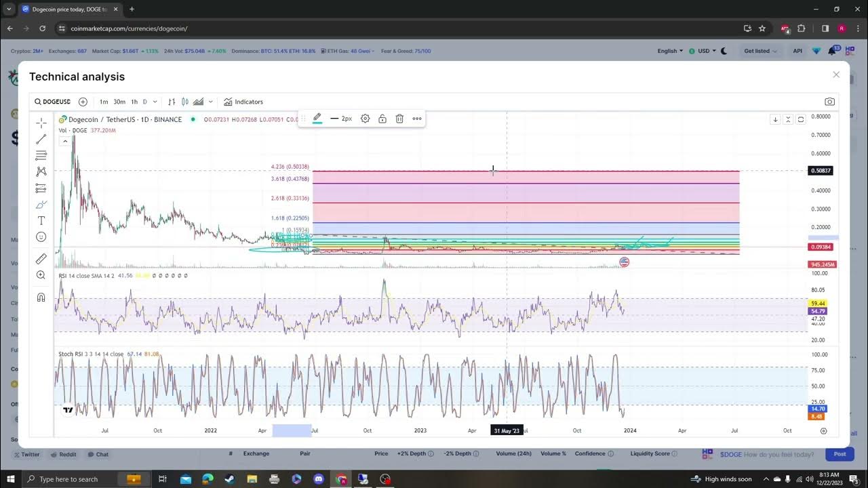Pick the ruler measure tool

point(41,258)
